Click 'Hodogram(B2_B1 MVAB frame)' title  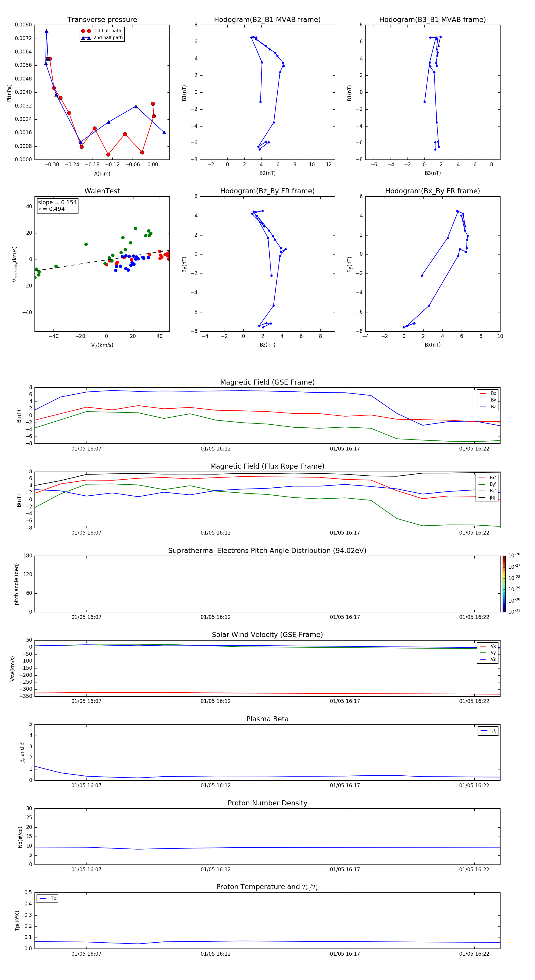click(x=267, y=20)
